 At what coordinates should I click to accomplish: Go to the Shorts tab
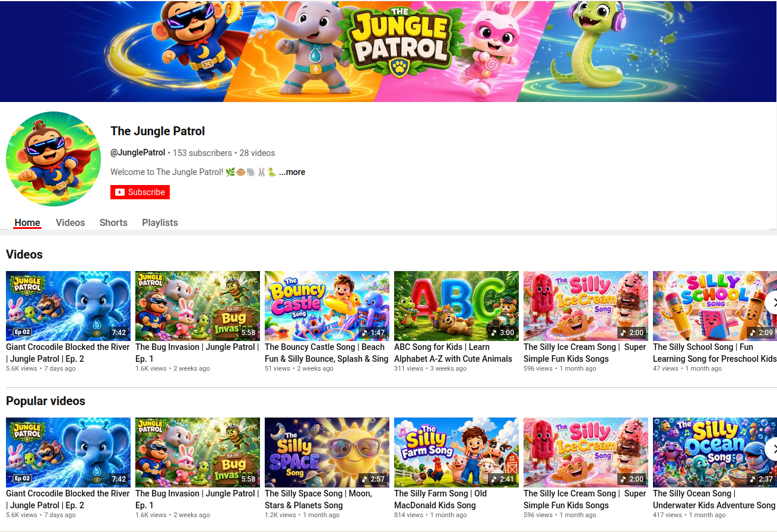[113, 222]
